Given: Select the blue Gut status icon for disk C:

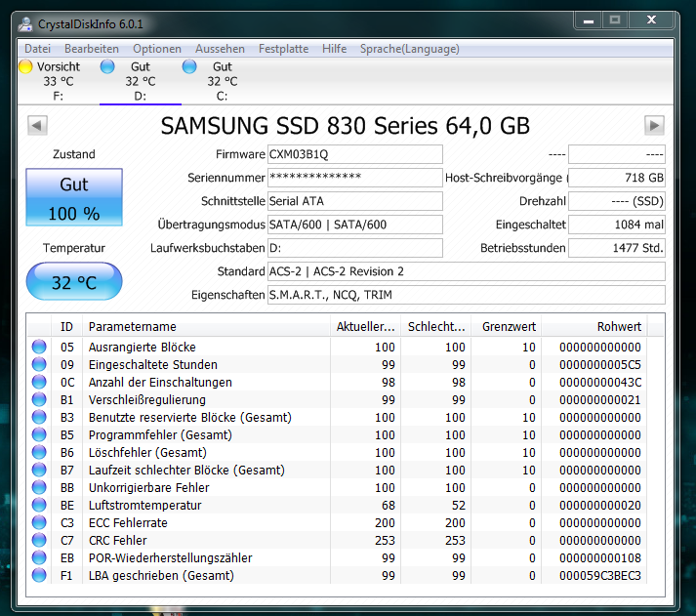Looking at the screenshot, I should 189,66.
